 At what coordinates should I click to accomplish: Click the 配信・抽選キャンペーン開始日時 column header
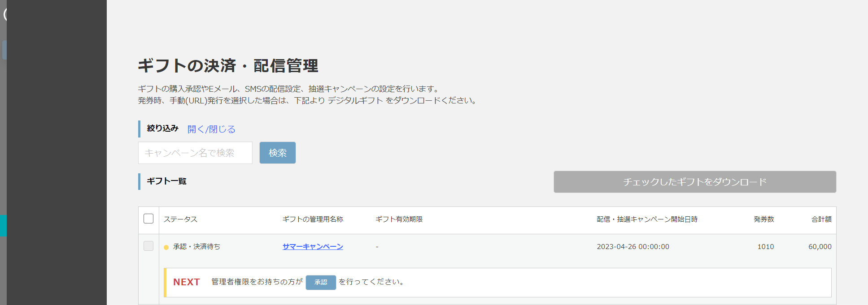(x=647, y=219)
